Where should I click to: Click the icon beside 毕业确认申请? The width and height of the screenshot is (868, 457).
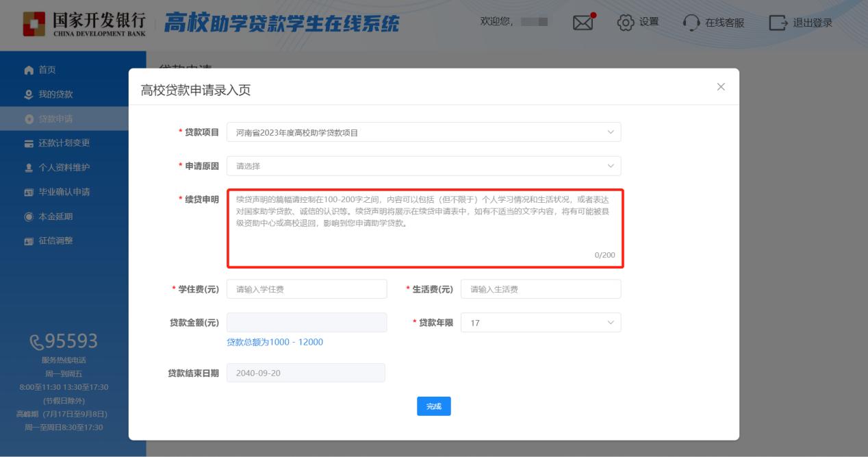coord(28,192)
